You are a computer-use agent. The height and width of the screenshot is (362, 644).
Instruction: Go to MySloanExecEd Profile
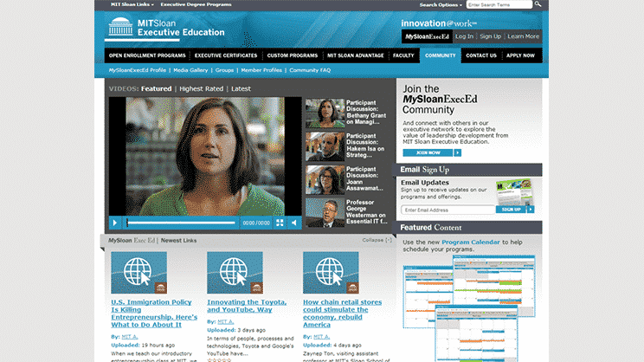[x=137, y=70]
